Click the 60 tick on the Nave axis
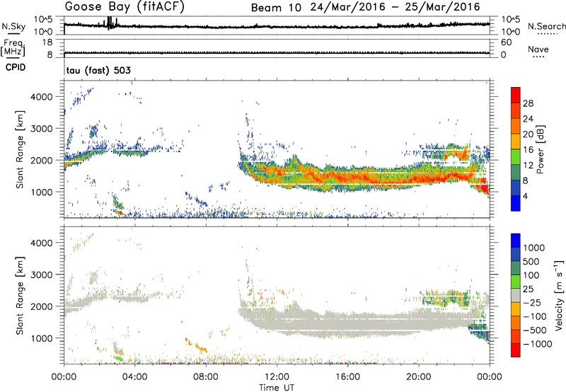This screenshot has height=392, width=566. click(506, 42)
